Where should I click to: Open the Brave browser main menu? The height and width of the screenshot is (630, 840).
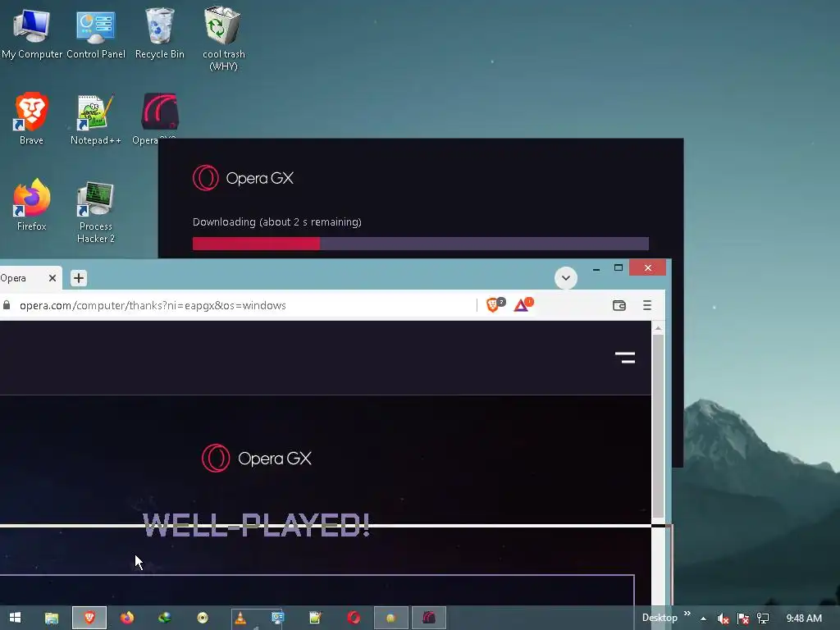pyautogui.click(x=647, y=305)
